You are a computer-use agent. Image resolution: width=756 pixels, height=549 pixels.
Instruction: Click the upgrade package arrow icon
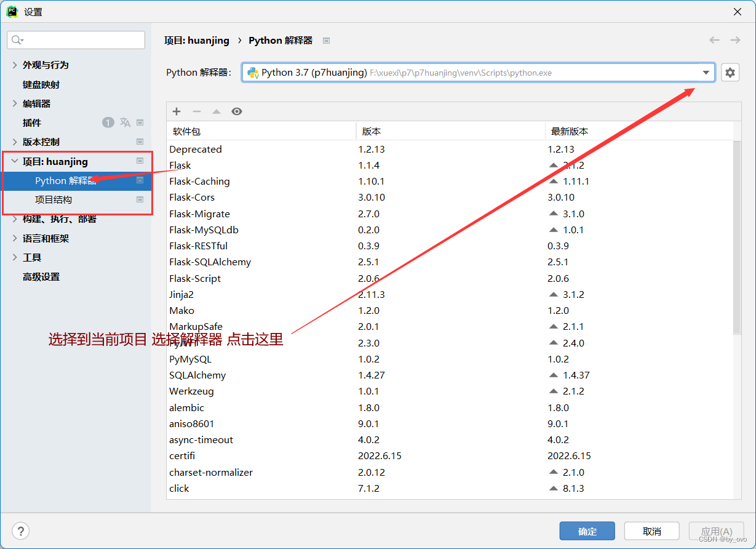[x=217, y=111]
